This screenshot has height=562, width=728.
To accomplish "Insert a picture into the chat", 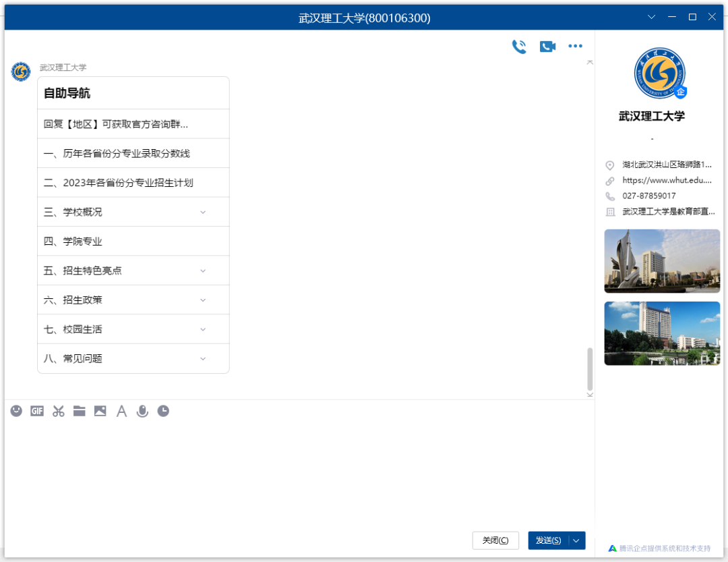I will (100, 411).
